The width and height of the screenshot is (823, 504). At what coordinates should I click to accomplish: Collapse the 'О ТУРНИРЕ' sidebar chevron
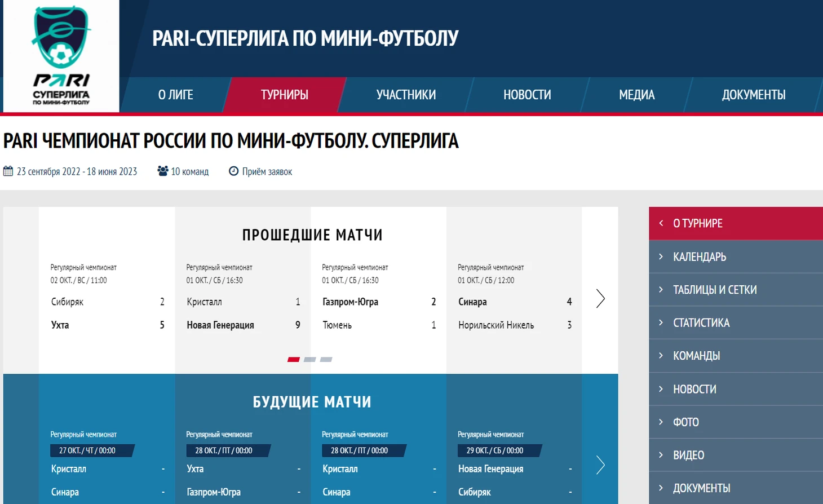click(661, 223)
